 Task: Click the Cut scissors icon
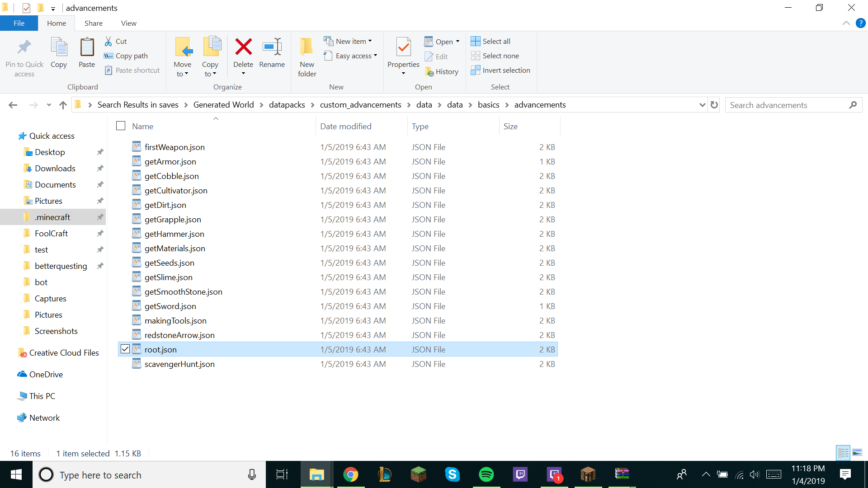point(108,41)
